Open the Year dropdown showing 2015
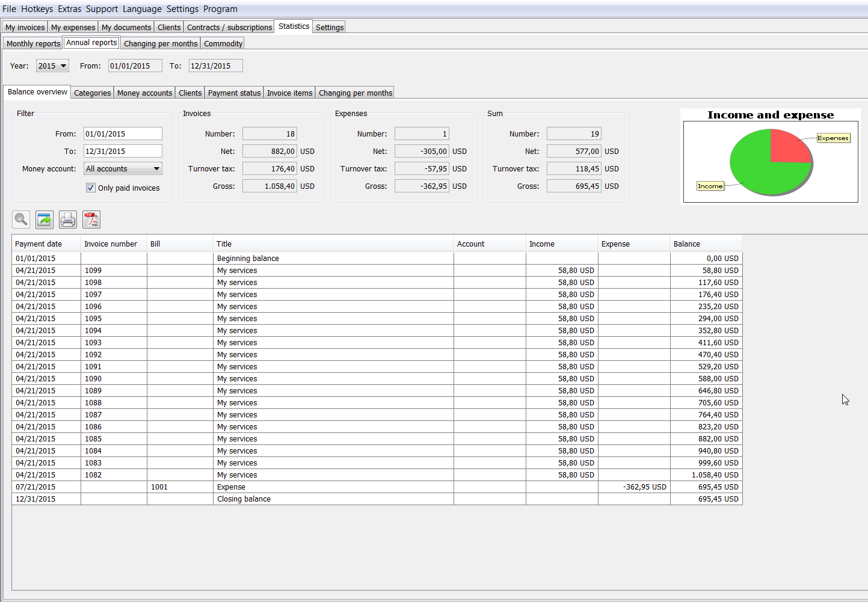The width and height of the screenshot is (868, 602). [52, 66]
